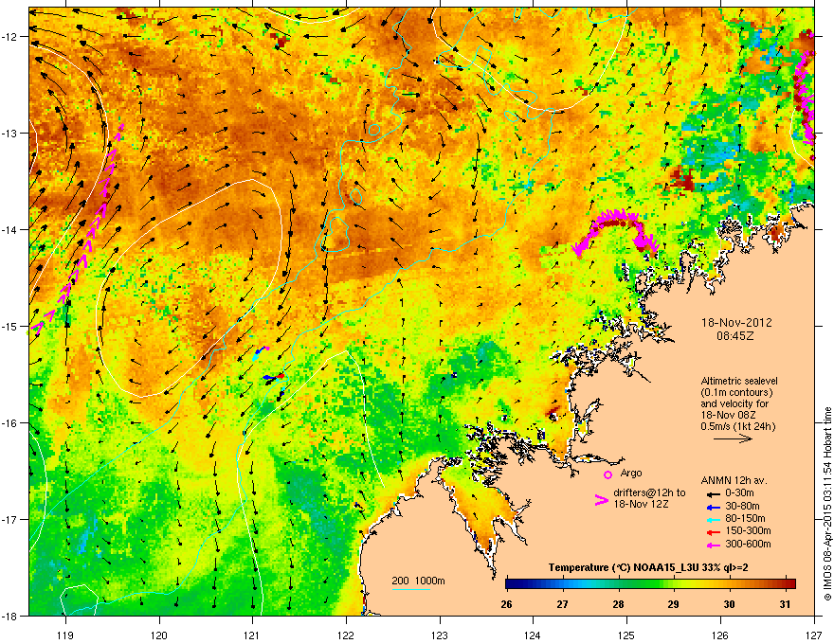Click the red 150-300m arrow legend icon

[x=713, y=531]
